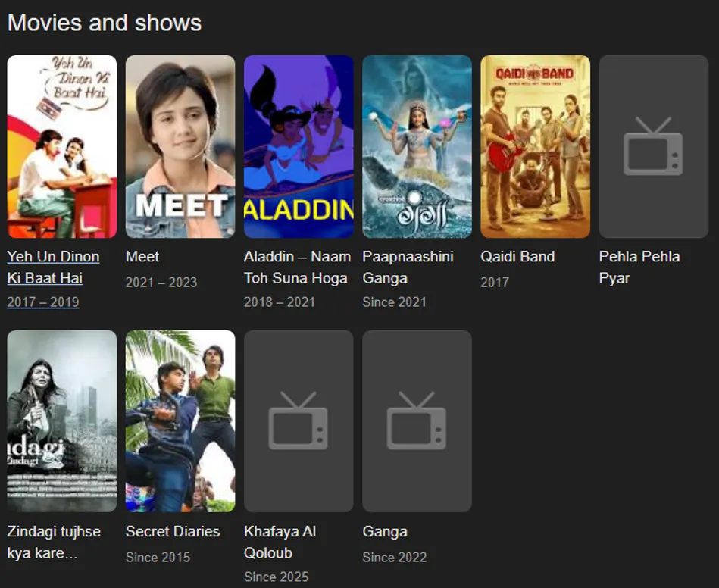Image resolution: width=719 pixels, height=588 pixels.
Task: Select the Ganga TV placeholder icon
Action: [417, 421]
